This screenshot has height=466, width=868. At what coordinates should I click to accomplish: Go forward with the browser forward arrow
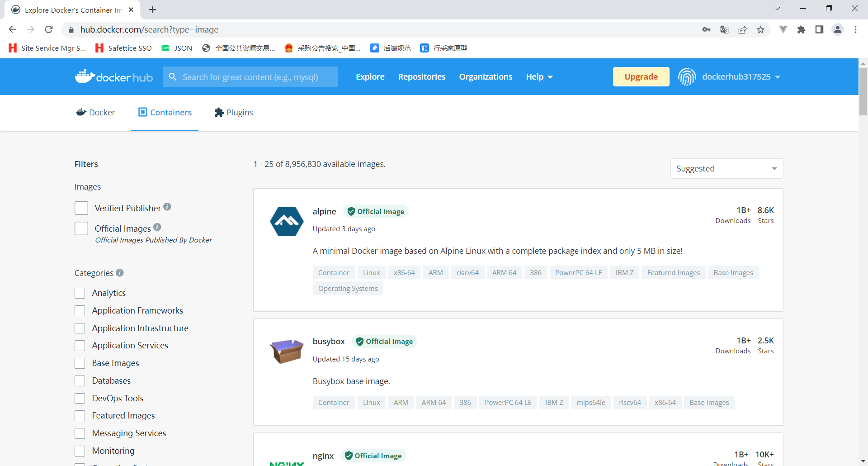30,29
